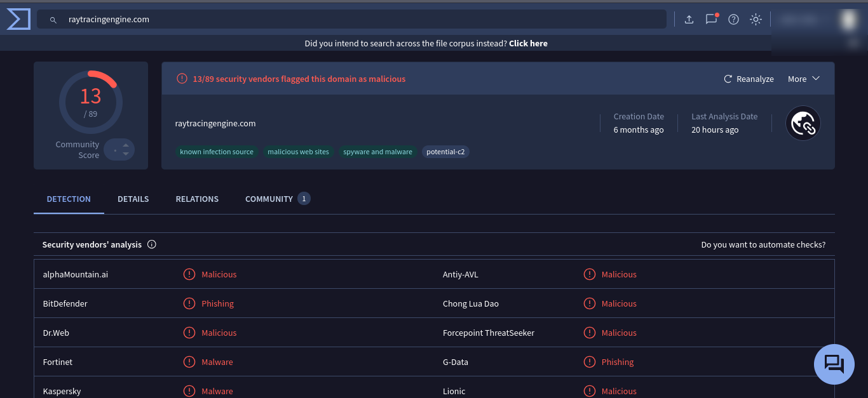The width and height of the screenshot is (868, 398).
Task: Select G-Data's Phishing verdict text
Action: coord(618,362)
